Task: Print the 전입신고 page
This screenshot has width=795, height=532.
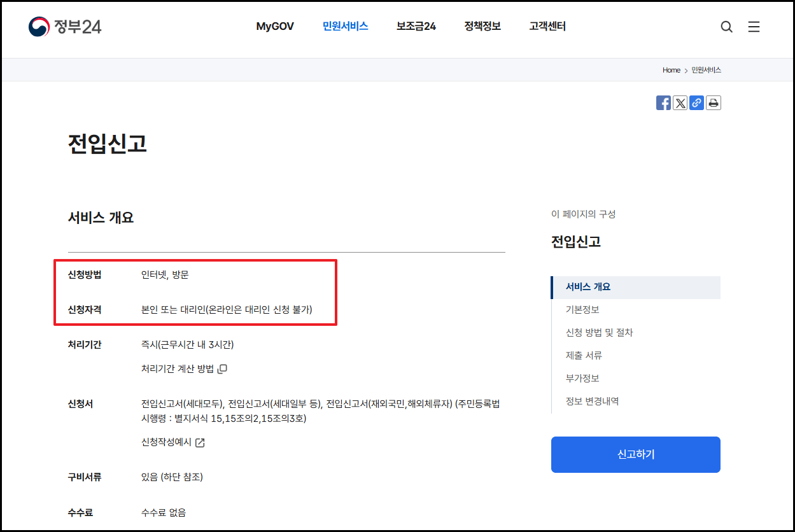Action: (x=713, y=102)
